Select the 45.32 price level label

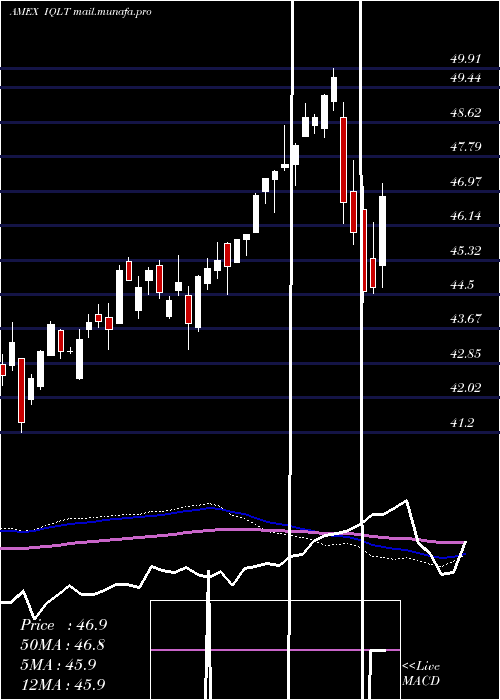466,250
